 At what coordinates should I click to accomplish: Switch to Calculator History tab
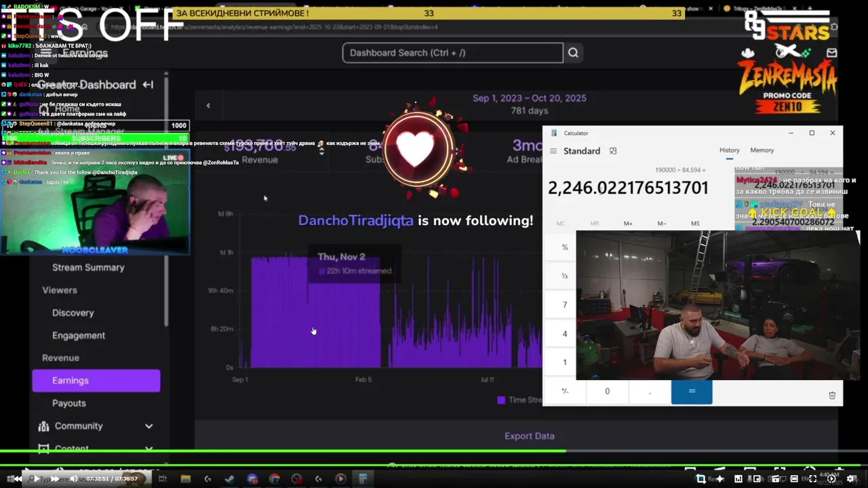[x=729, y=150]
